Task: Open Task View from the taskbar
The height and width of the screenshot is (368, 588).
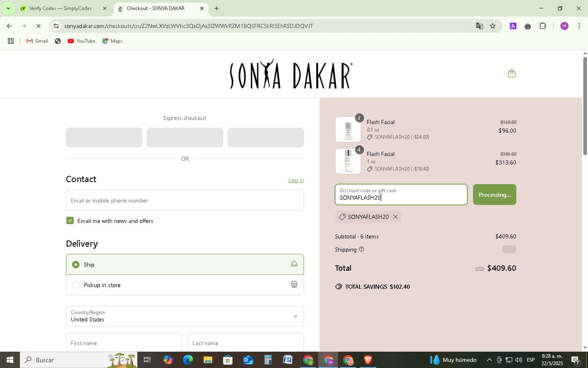Action: (x=147, y=360)
